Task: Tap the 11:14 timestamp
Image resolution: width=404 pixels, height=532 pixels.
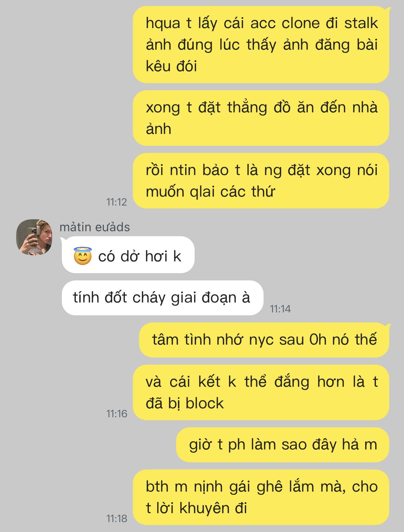Action: coord(280,309)
